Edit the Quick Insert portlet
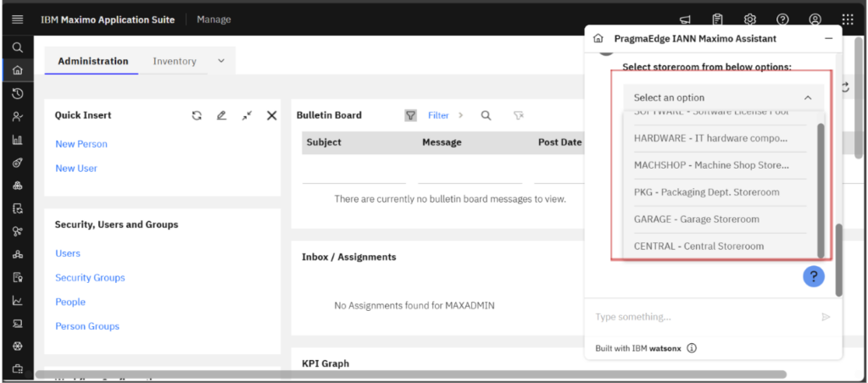 pos(221,115)
